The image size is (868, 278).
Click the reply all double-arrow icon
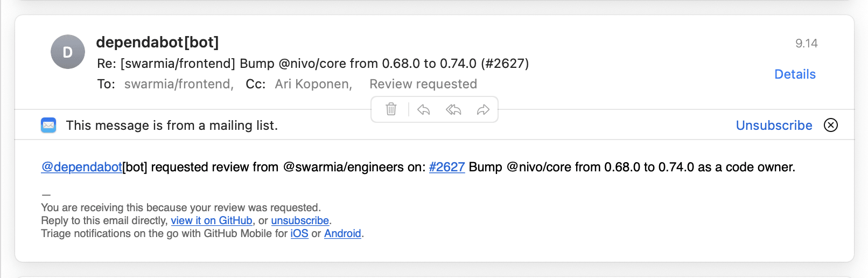coord(453,110)
